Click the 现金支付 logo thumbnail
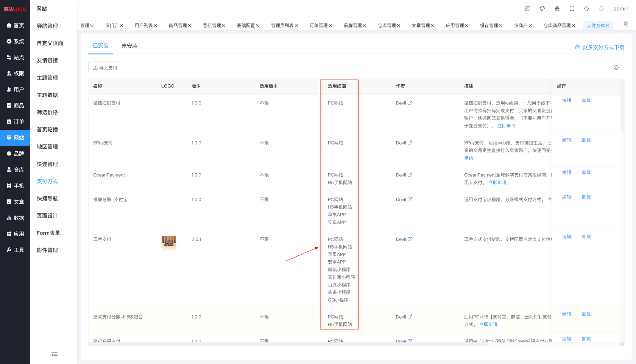Screen dimensions: 636x364 [x=169, y=243]
